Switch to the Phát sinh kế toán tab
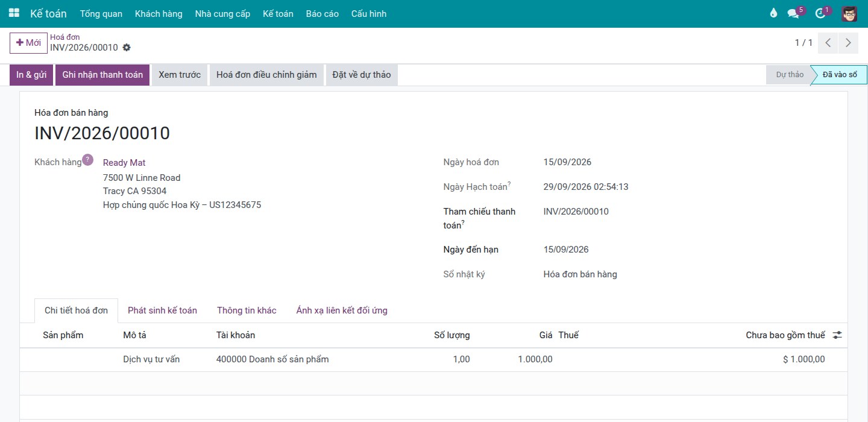This screenshot has height=422, width=868. click(162, 310)
